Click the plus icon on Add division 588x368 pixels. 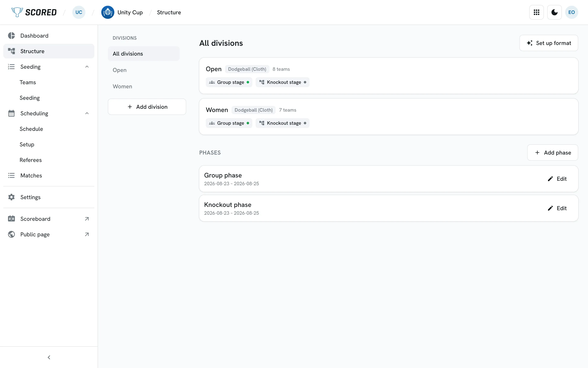(x=130, y=107)
